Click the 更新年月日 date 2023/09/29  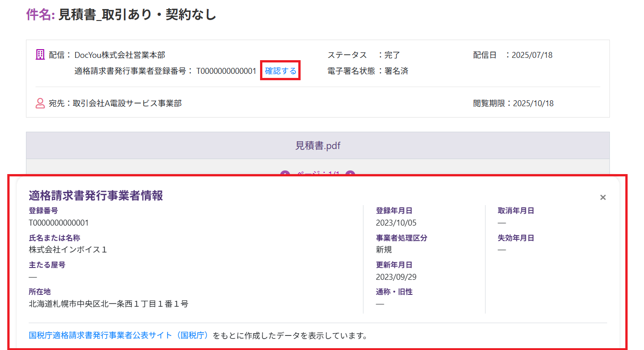(x=396, y=277)
